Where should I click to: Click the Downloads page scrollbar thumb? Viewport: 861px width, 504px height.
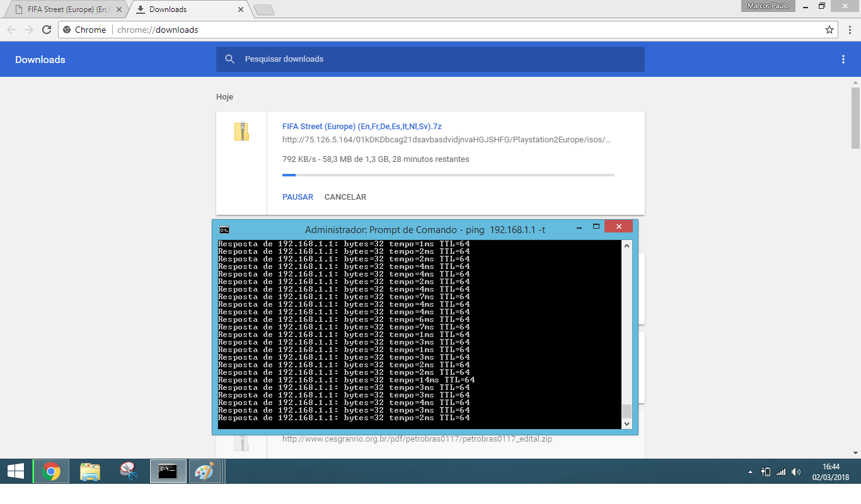point(856,118)
